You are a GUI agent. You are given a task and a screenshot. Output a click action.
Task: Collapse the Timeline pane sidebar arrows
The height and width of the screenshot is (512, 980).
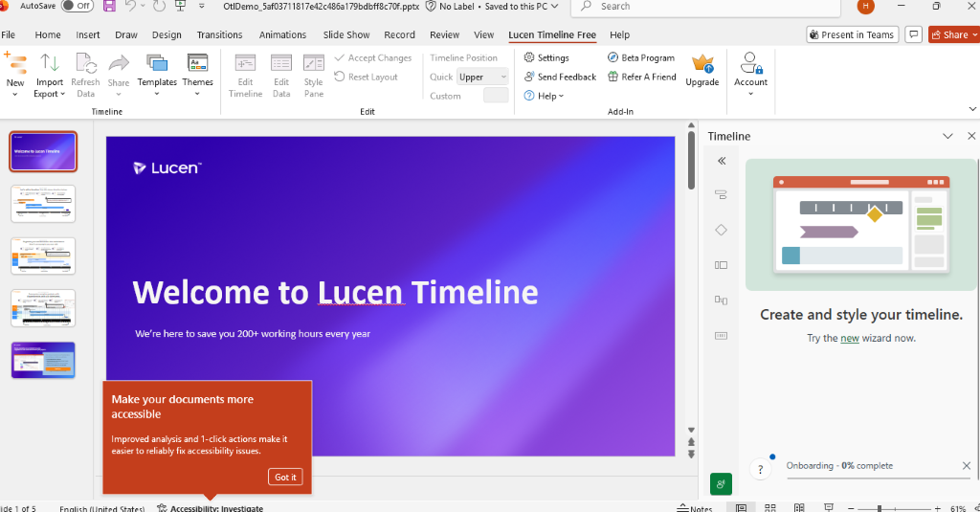[722, 161]
